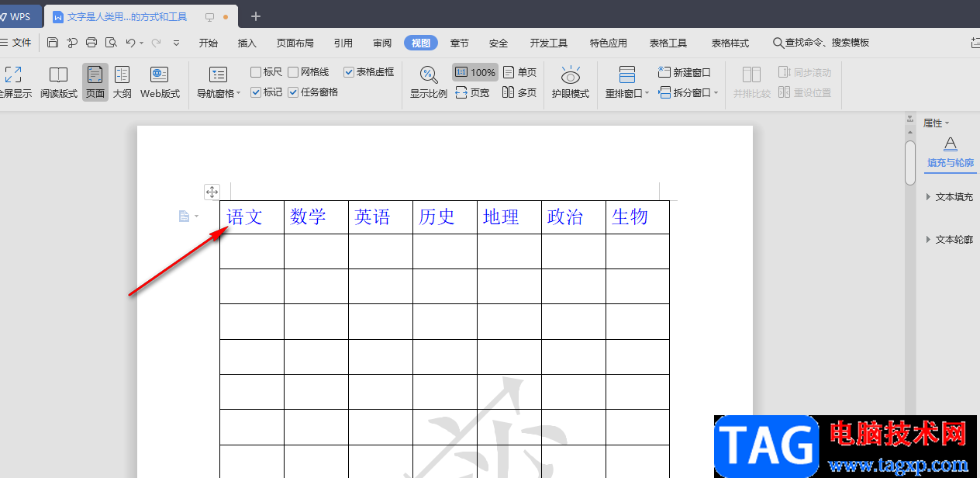Click the table cell containing 历史
The image size is (980, 478).
445,217
